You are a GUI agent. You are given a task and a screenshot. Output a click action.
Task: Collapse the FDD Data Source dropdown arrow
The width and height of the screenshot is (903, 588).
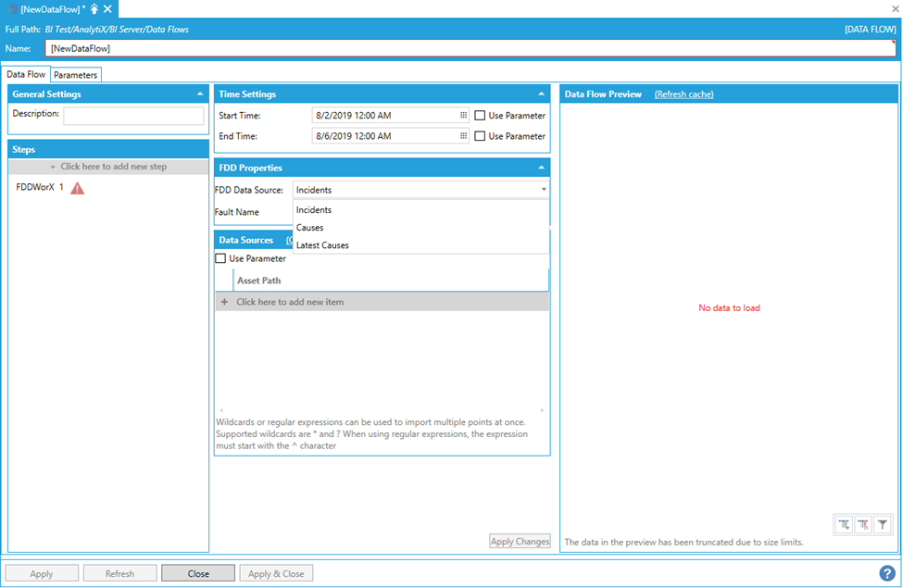[x=543, y=190]
